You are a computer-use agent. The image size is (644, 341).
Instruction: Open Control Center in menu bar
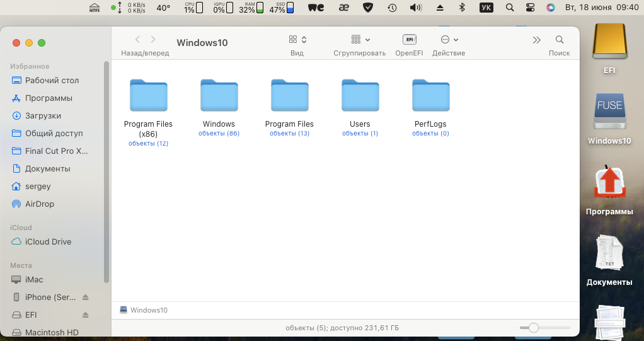(x=530, y=8)
